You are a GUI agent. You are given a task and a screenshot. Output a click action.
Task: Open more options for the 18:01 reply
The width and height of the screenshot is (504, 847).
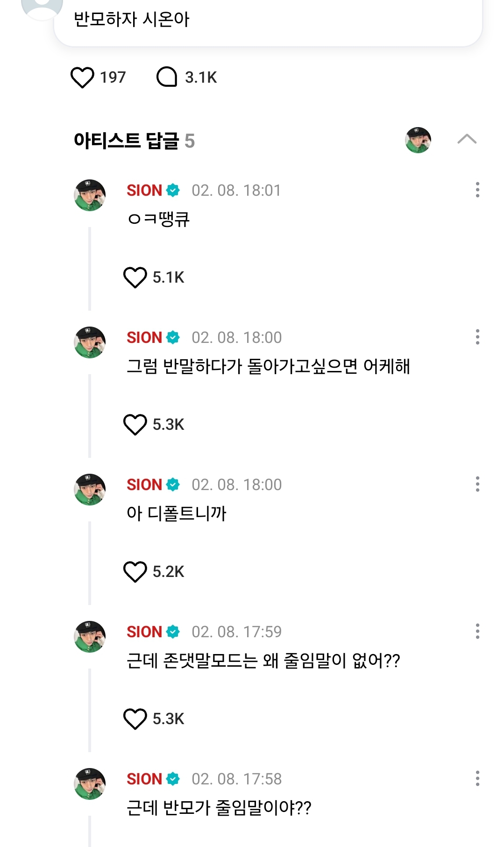(x=477, y=190)
